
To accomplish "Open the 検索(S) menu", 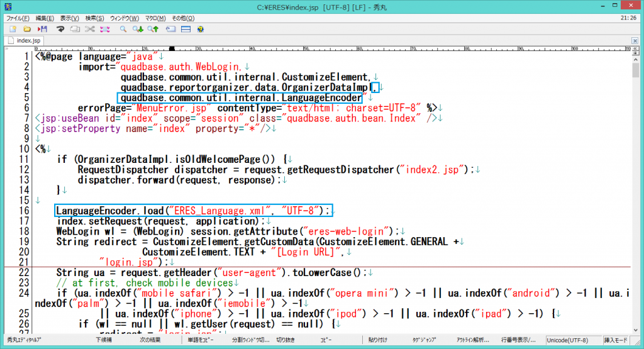I will tap(95, 18).
